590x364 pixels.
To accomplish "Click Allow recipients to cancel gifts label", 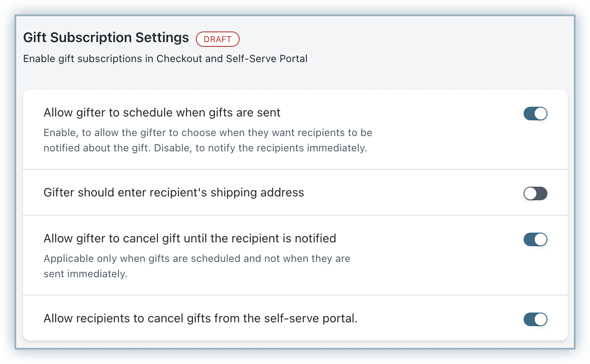I will pos(200,318).
